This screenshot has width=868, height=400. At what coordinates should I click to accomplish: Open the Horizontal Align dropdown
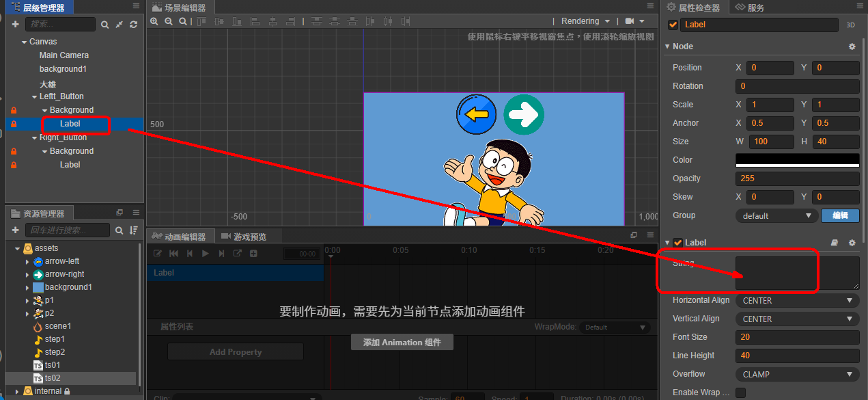pos(797,300)
